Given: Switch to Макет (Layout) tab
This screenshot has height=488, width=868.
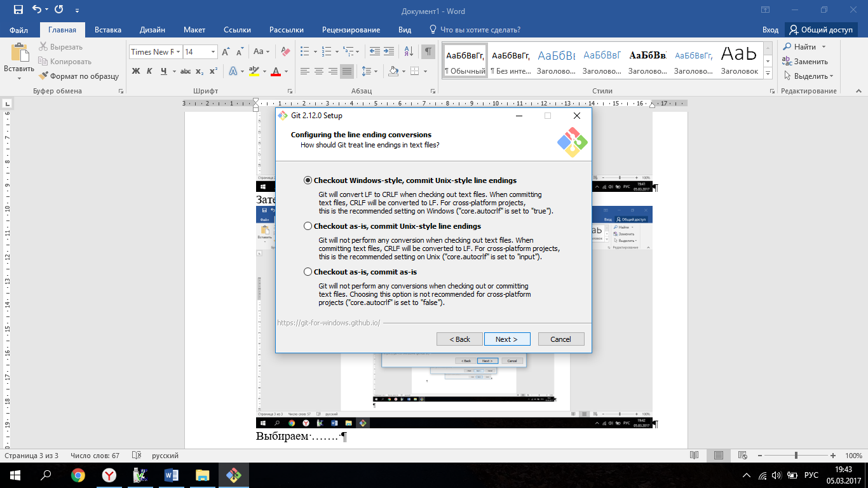Looking at the screenshot, I should coord(194,30).
